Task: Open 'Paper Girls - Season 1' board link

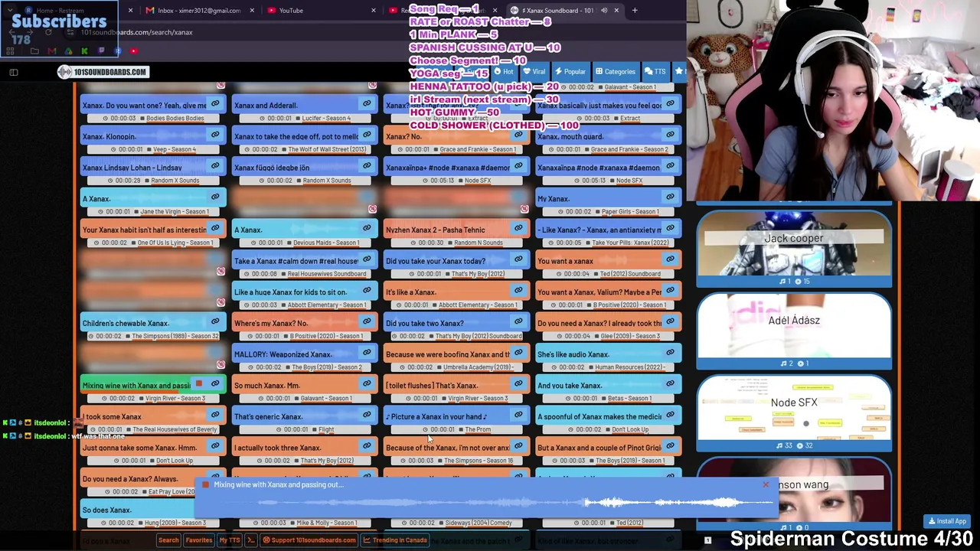Action: tap(630, 211)
